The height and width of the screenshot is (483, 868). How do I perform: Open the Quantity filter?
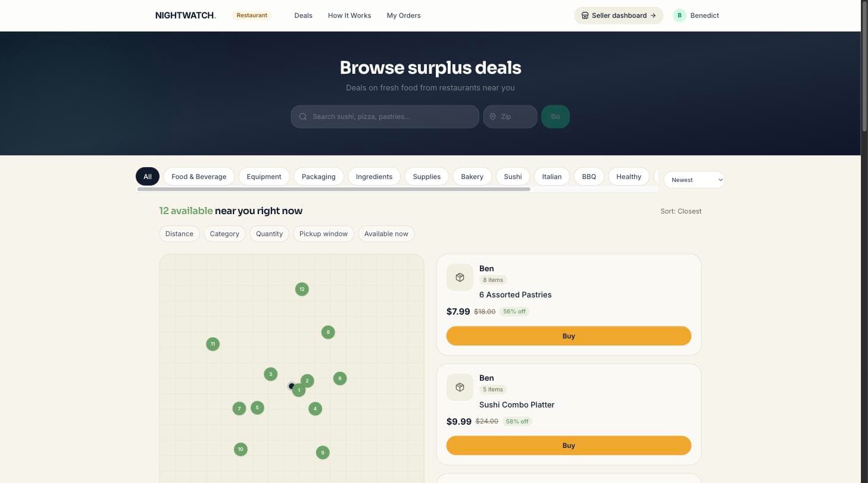(269, 234)
